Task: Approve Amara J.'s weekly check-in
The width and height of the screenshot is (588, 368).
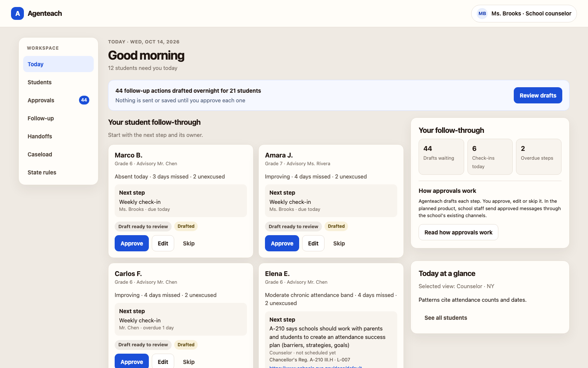Action: coord(282,243)
